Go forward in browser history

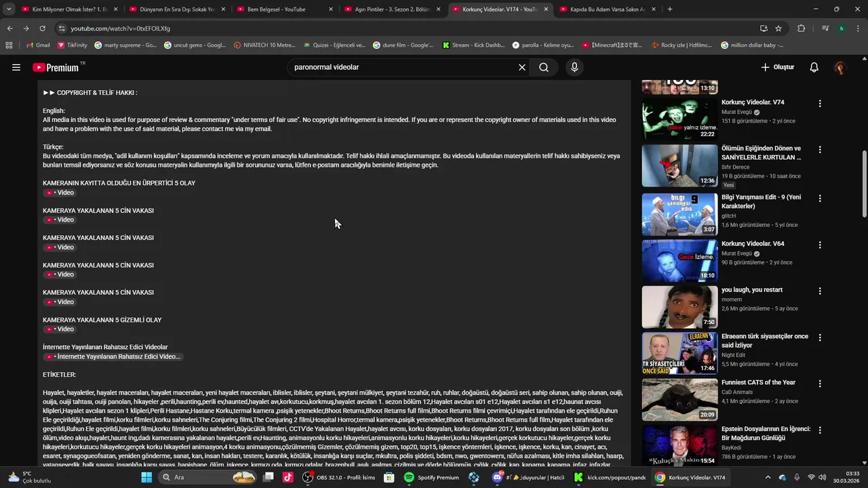(26, 28)
